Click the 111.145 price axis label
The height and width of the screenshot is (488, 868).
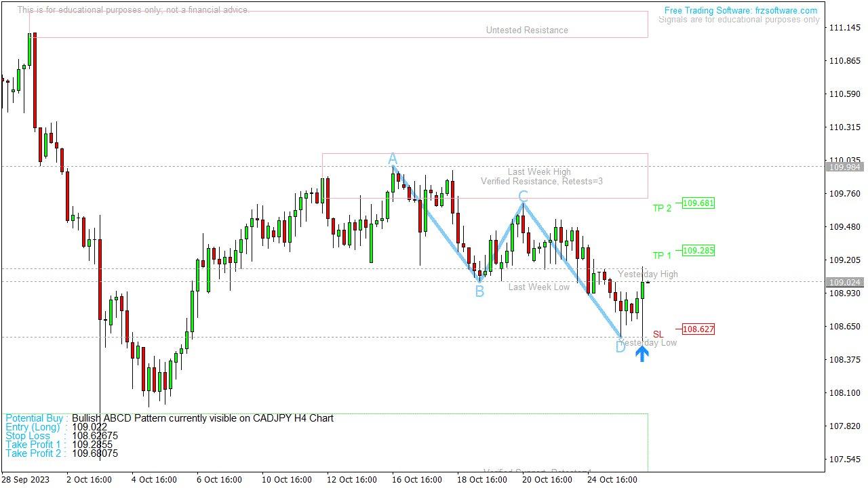[845, 28]
